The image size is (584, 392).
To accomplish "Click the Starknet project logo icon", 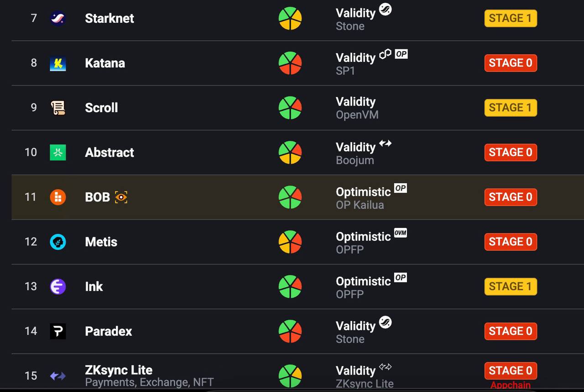I will tap(58, 19).
